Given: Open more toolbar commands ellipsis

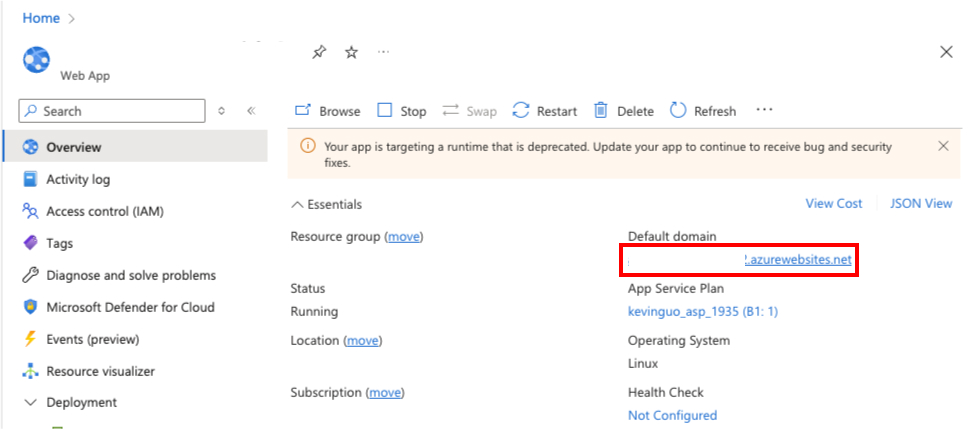Looking at the screenshot, I should (764, 110).
